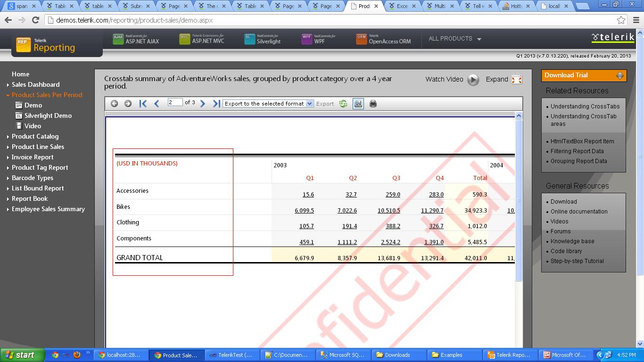Open Silverlight RadControls product link

(263, 40)
